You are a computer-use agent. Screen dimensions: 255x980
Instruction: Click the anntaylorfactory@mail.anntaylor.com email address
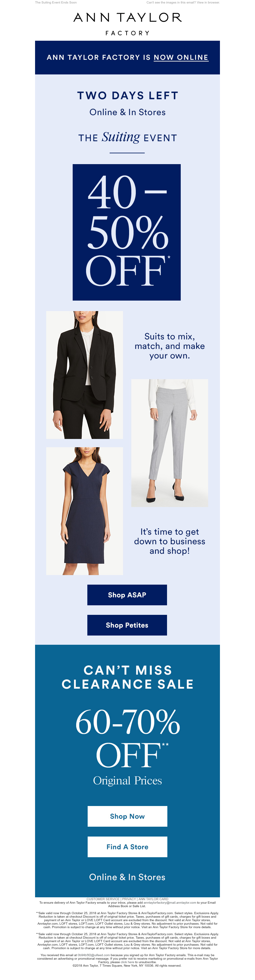pyautogui.click(x=170, y=902)
